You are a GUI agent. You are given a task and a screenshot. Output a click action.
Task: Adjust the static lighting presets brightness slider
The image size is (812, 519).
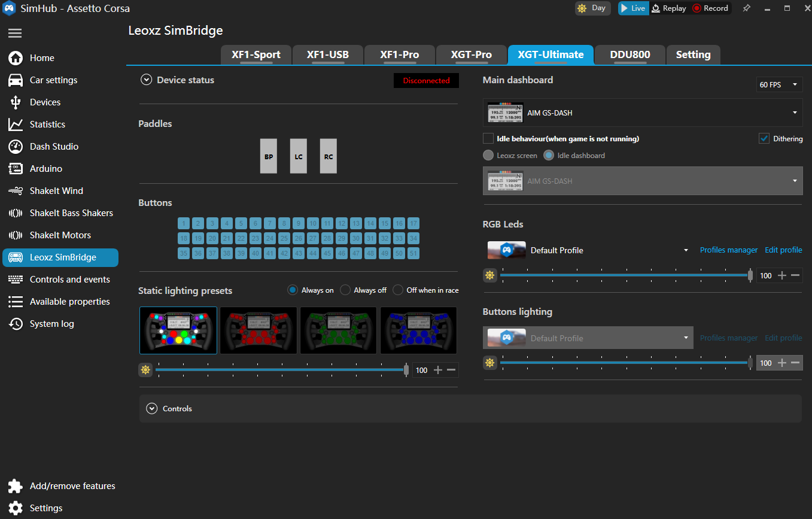(282, 370)
